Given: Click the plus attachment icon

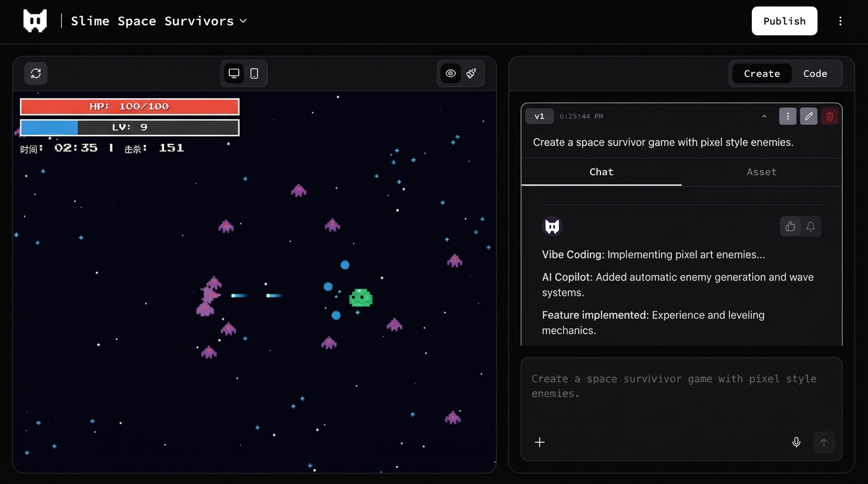Looking at the screenshot, I should click(x=540, y=442).
